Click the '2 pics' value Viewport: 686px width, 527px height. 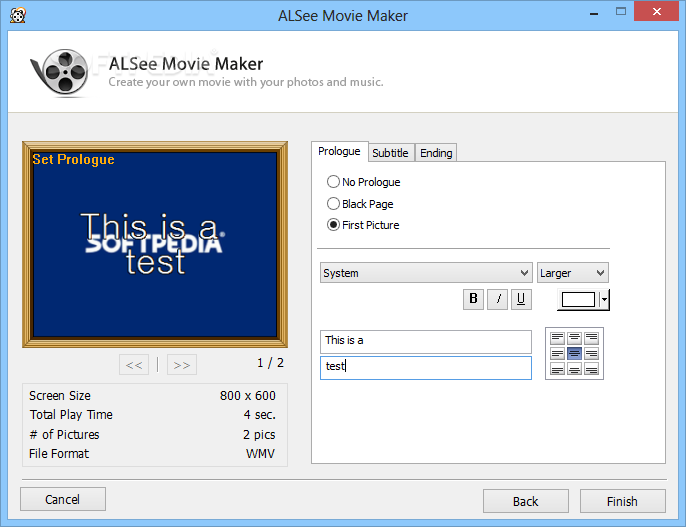coord(259,435)
